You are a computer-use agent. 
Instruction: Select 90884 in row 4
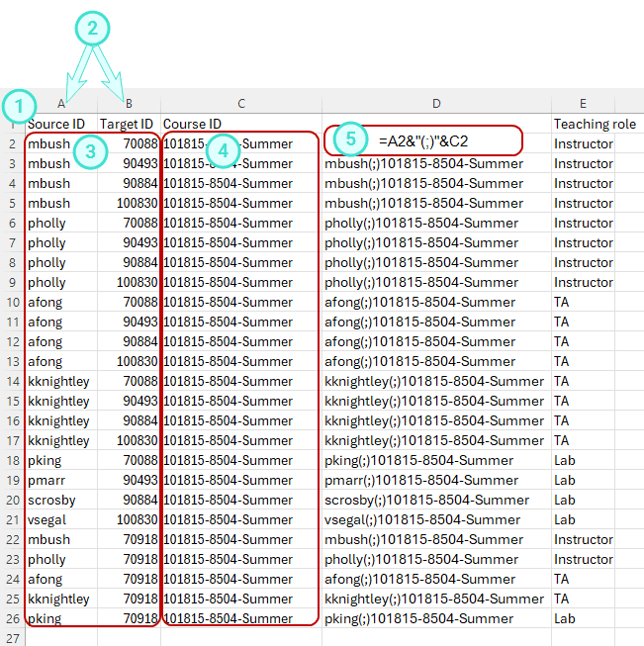coord(129,183)
